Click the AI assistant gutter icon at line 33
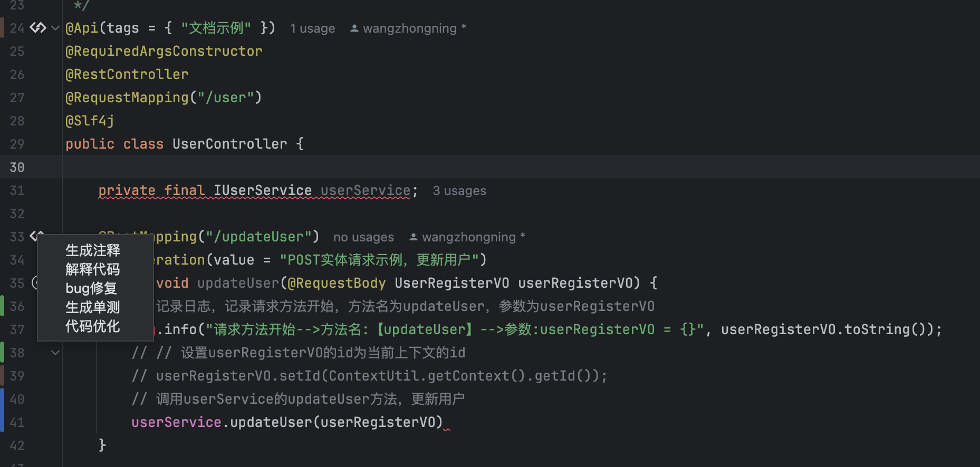This screenshot has height=467, width=980. pos(36,236)
